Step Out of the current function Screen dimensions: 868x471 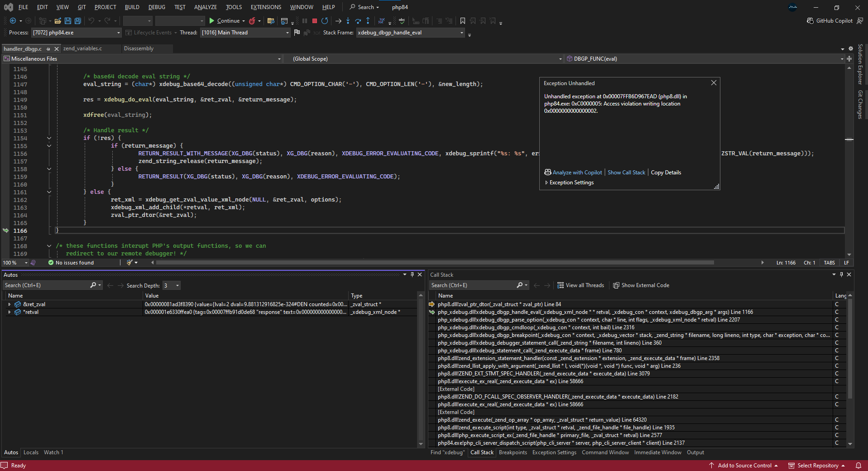tap(368, 21)
